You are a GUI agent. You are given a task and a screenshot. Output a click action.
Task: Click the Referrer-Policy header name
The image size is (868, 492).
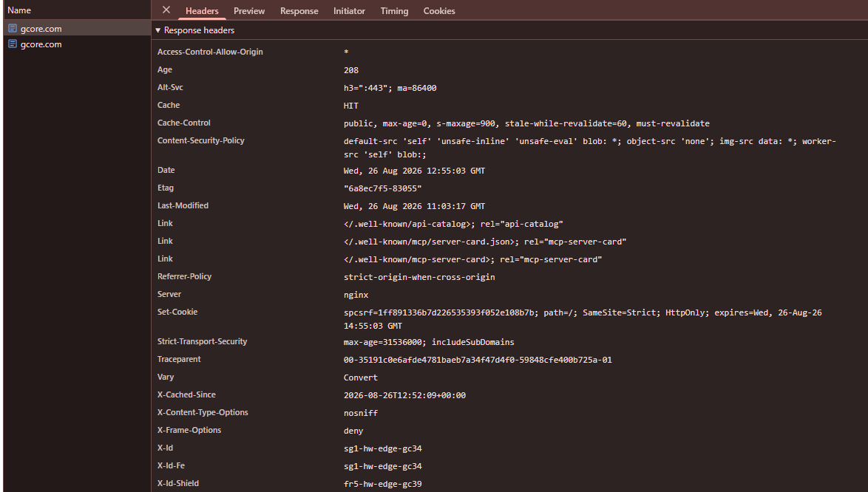(184, 276)
